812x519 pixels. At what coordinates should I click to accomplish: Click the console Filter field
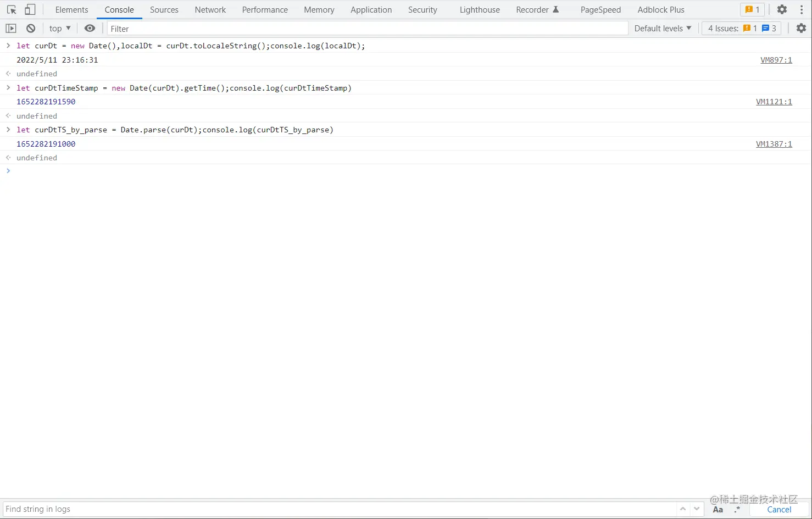220,28
